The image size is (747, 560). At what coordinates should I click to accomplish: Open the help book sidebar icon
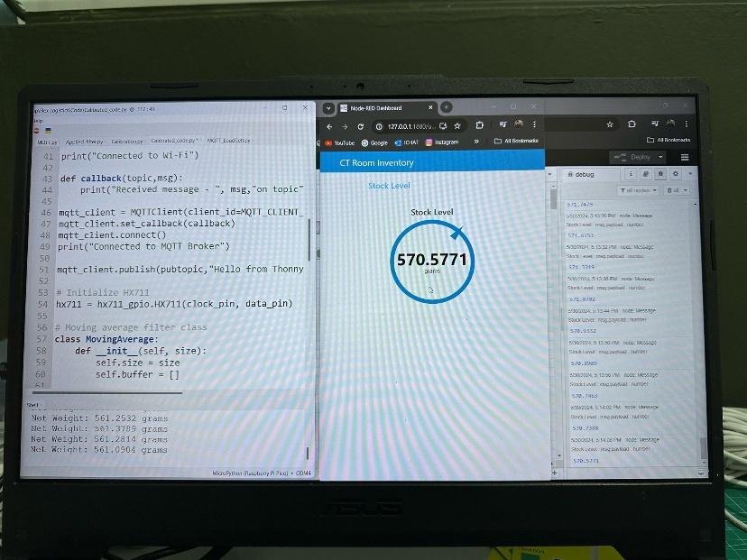(x=645, y=174)
